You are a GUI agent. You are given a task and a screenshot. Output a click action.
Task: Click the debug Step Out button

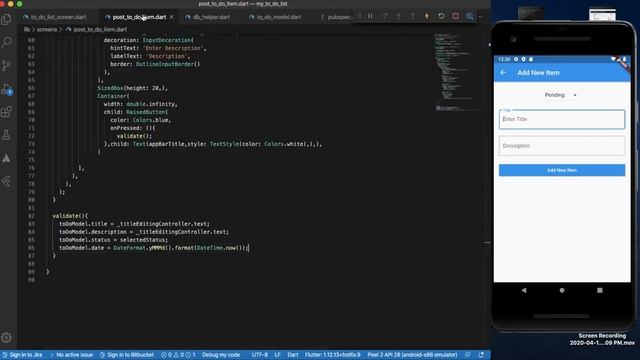point(413,16)
